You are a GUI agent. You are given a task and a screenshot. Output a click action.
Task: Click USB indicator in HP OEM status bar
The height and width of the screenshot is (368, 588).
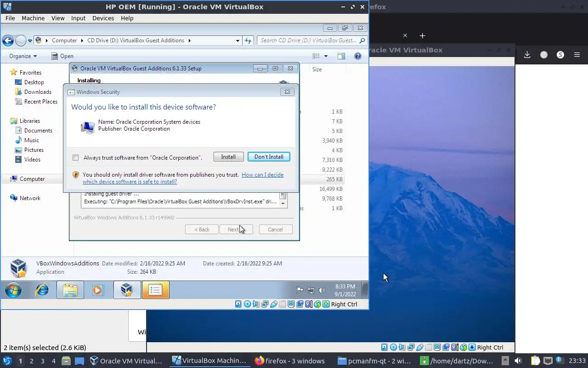click(274, 304)
